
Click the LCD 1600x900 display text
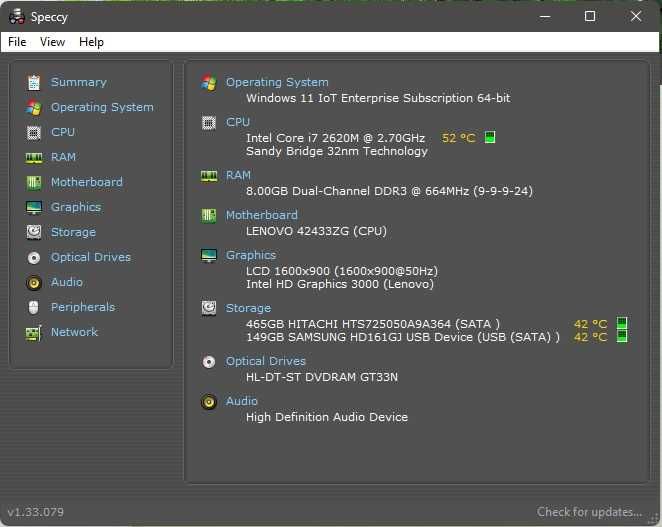click(342, 271)
